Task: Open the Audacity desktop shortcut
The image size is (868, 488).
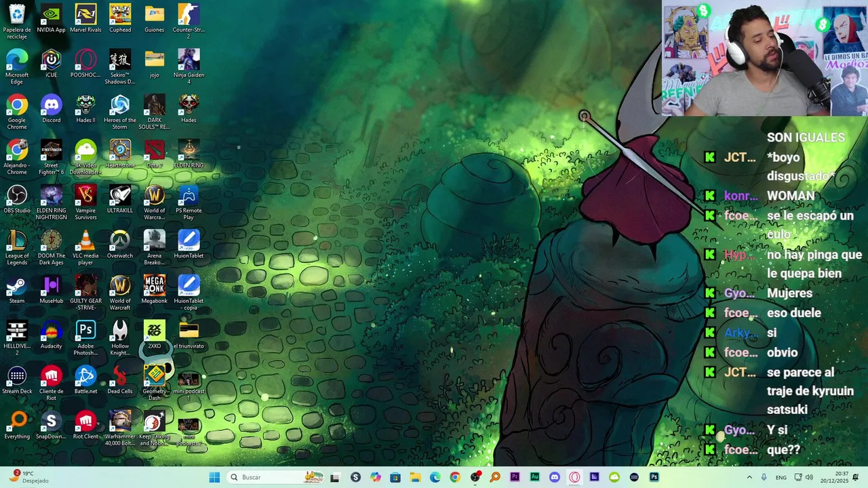Action: coord(51,335)
